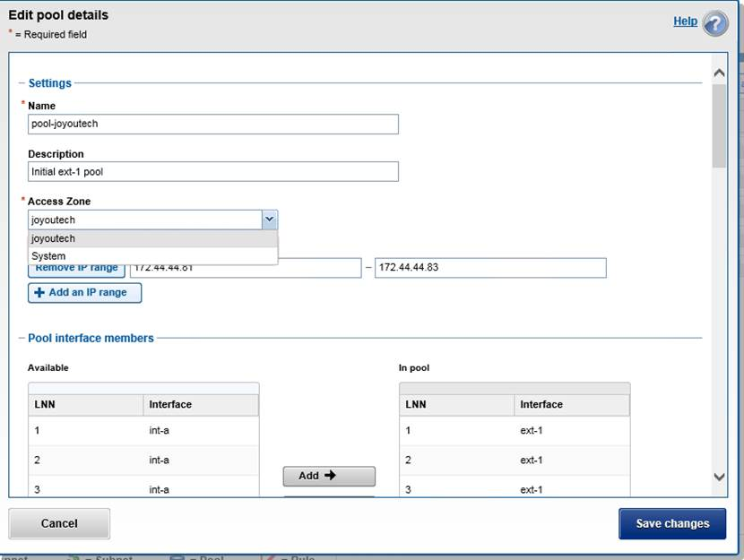Select available LNN 2 int-a row
744x560 pixels.
(x=143, y=461)
